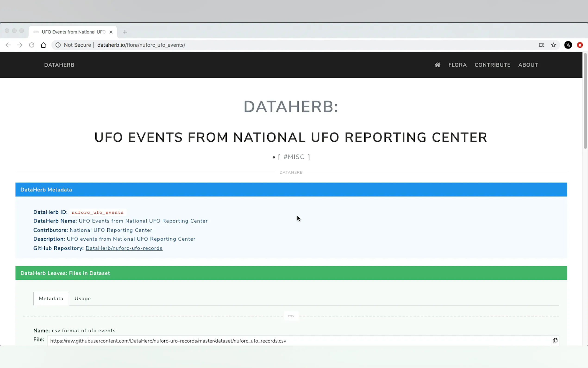588x368 pixels.
Task: Select the UFO Events browser tab
Action: (x=73, y=32)
